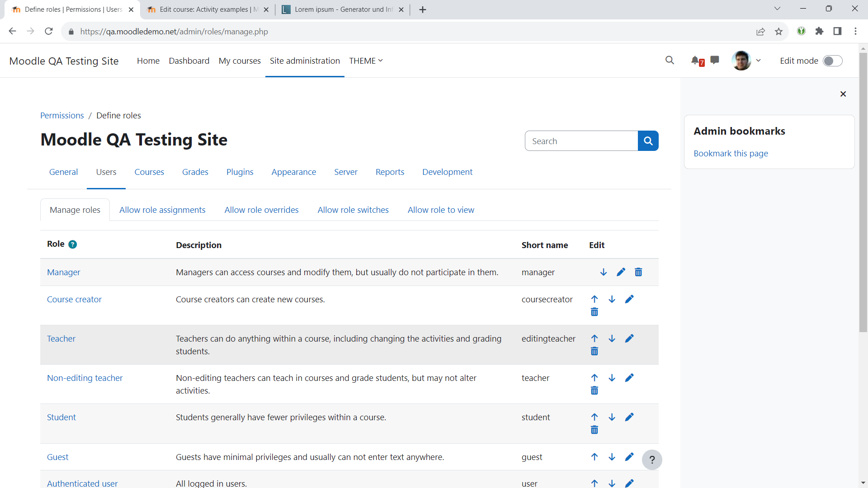The image size is (868, 488).
Task: Move Course creator role up
Action: point(594,299)
